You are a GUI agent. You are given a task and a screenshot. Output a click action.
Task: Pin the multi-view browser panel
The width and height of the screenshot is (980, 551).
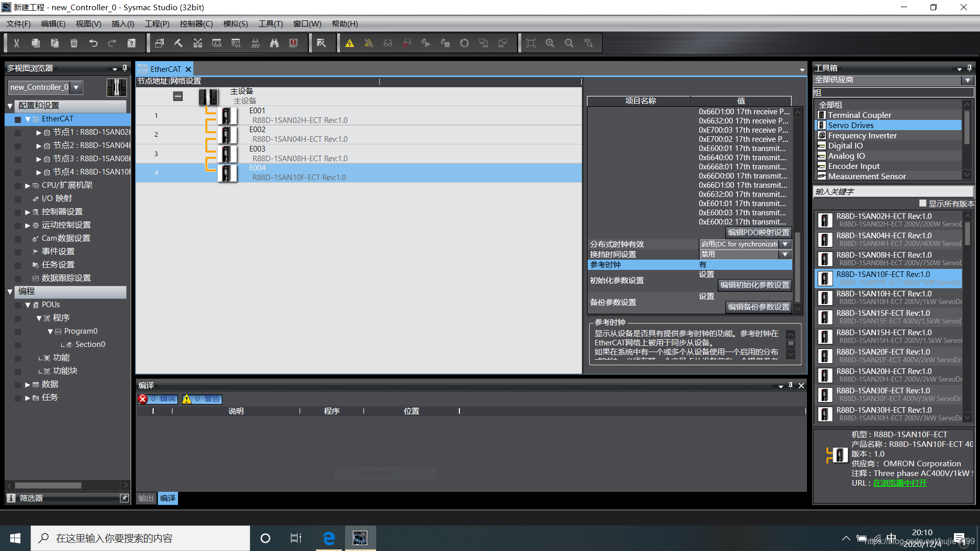(125, 68)
